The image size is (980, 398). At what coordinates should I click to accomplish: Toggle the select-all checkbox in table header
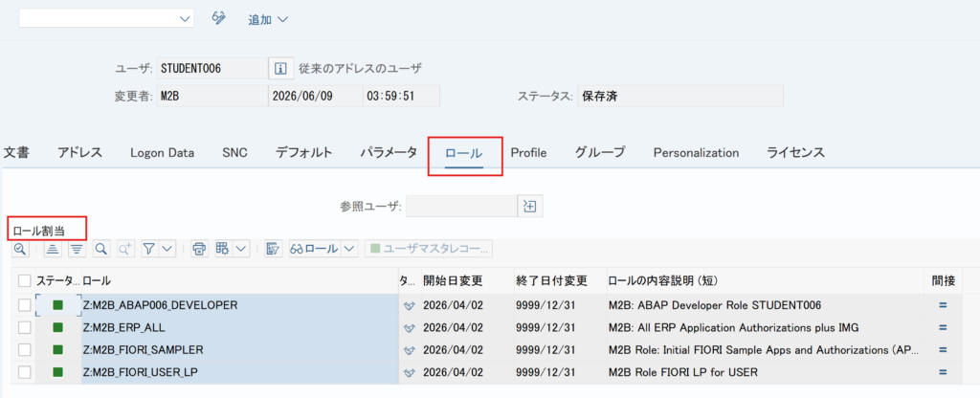coord(24,281)
